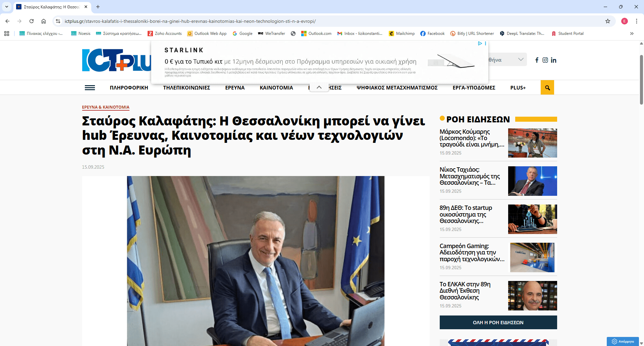This screenshot has width=644, height=346.
Task: Open the AdChoices icon on Starlink ad
Action: pyautogui.click(x=480, y=43)
